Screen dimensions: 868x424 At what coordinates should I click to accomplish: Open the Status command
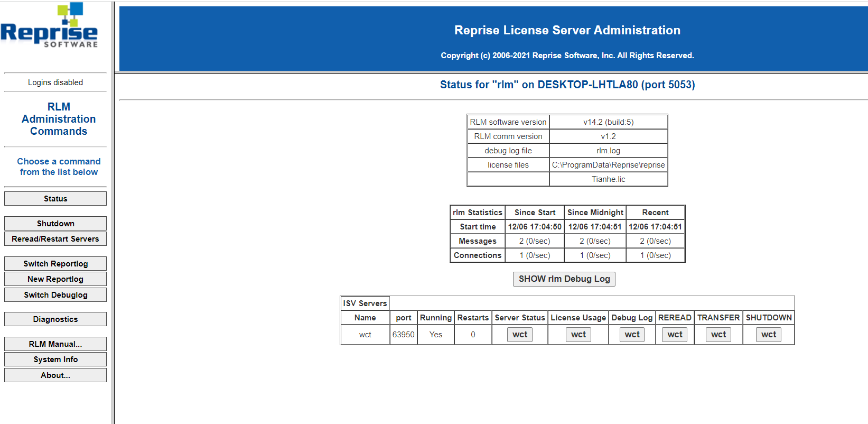(x=55, y=199)
